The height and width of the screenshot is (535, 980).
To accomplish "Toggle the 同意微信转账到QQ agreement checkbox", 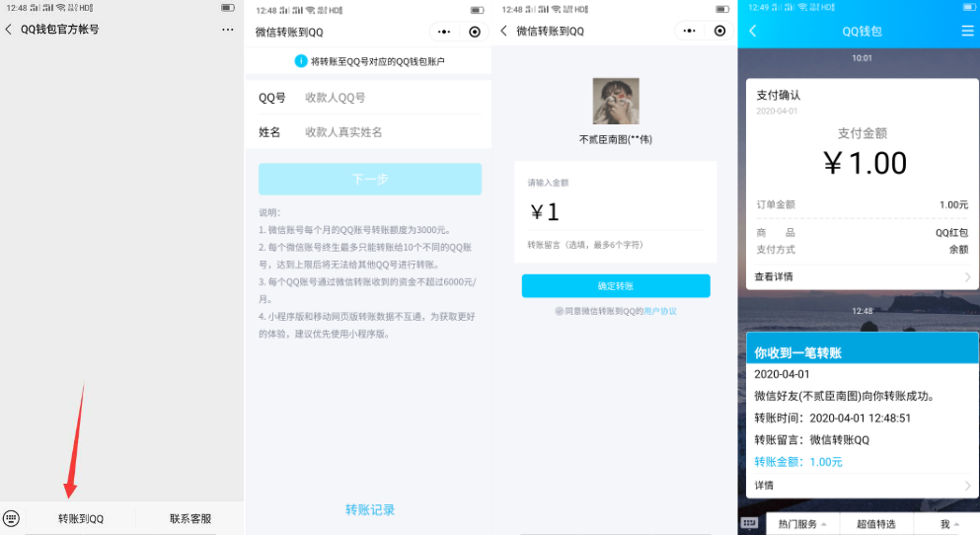I will click(x=560, y=311).
